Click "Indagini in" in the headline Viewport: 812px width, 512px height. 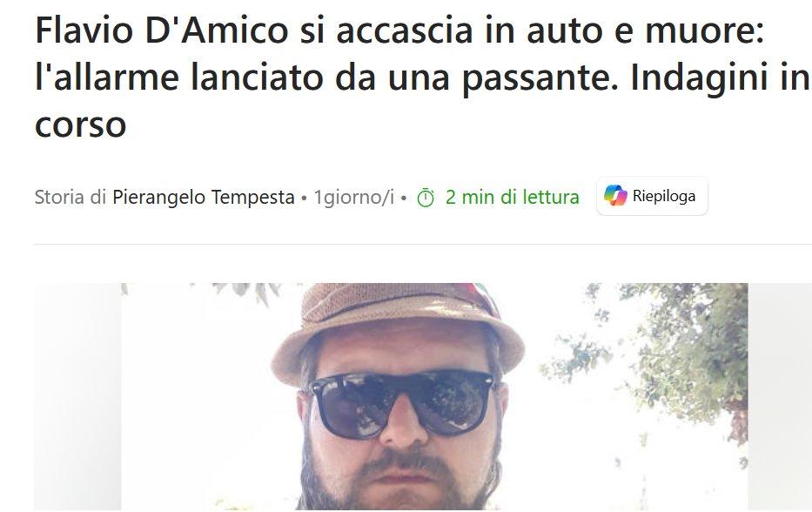coord(719,77)
